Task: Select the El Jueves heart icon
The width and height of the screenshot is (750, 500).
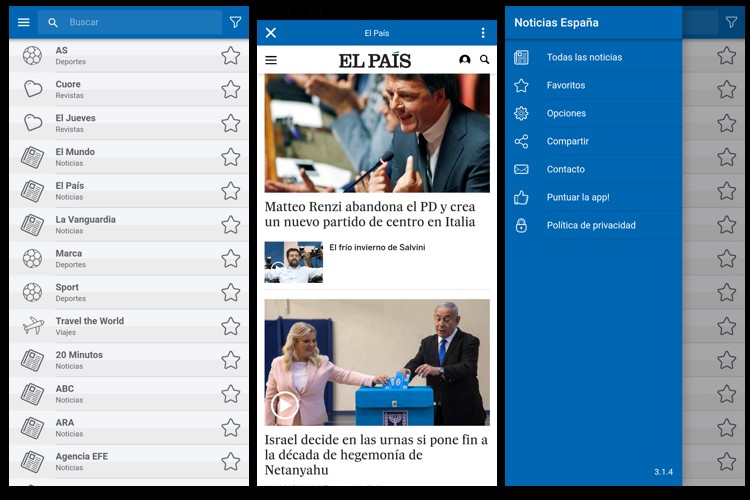Action: point(33,123)
